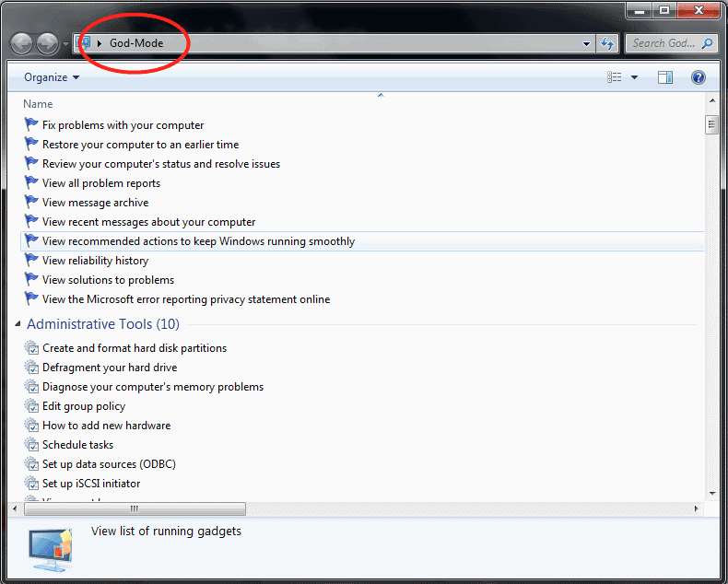Click the Refresh button next to address bar
Screen dimensions: 728x584
pos(607,43)
